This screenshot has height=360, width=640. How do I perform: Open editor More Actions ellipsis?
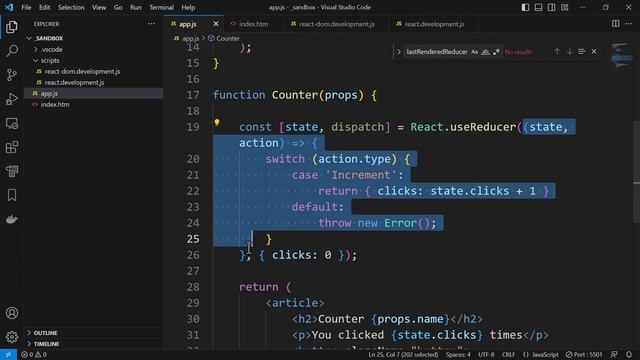pyautogui.click(x=628, y=24)
